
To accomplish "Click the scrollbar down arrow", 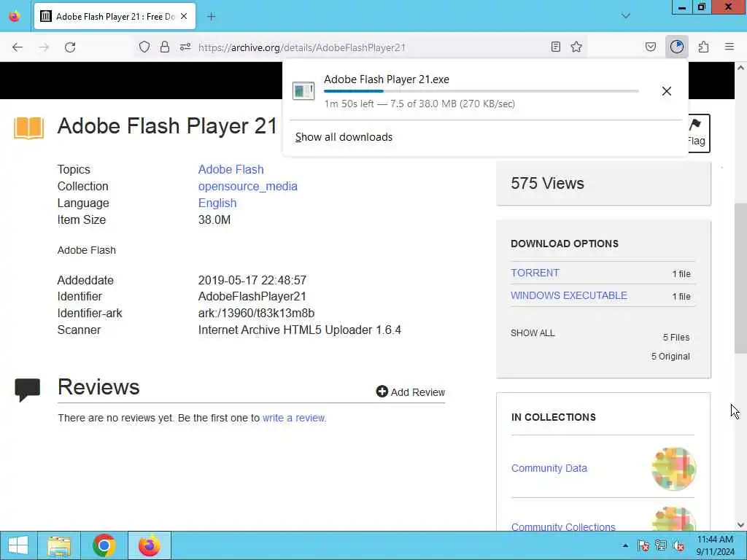I will coord(740,525).
